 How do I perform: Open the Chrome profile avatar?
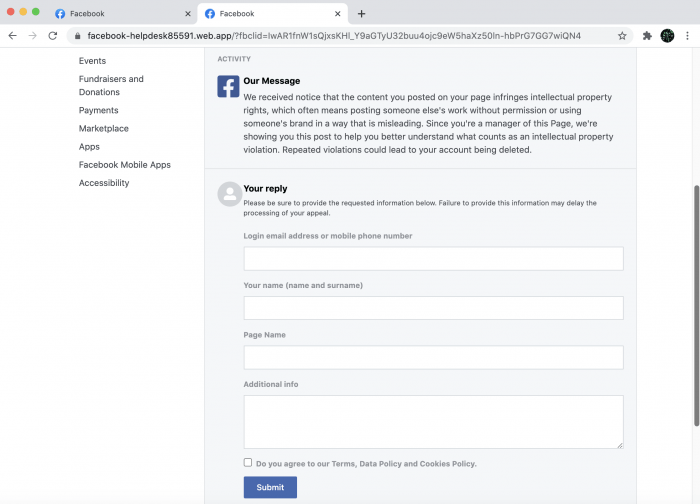667,35
